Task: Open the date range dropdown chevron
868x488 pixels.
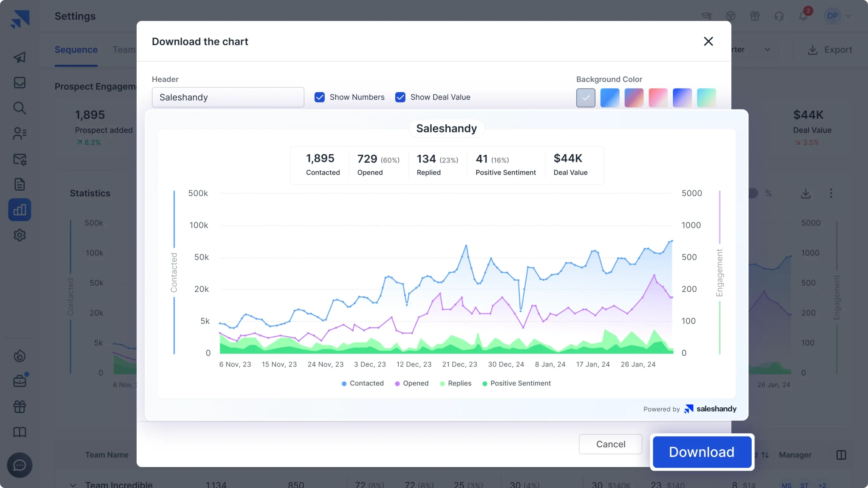Action: (x=768, y=50)
